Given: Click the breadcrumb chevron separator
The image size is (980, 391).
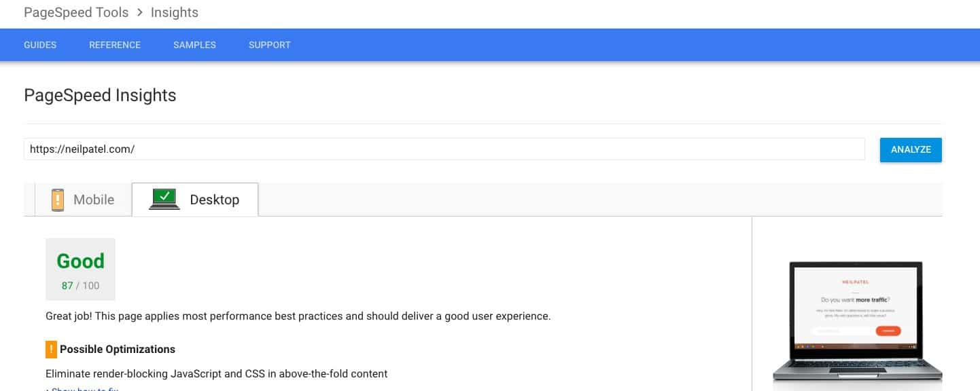Looking at the screenshot, I should pos(139,13).
